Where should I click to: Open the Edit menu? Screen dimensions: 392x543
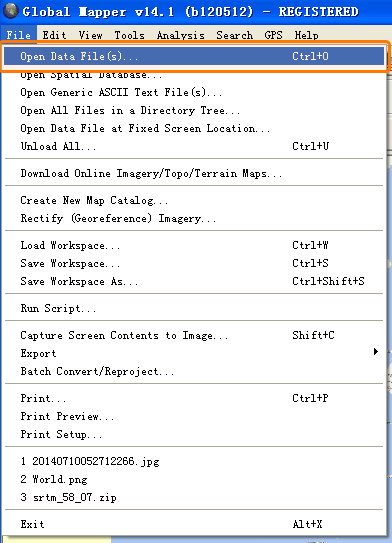pos(54,35)
